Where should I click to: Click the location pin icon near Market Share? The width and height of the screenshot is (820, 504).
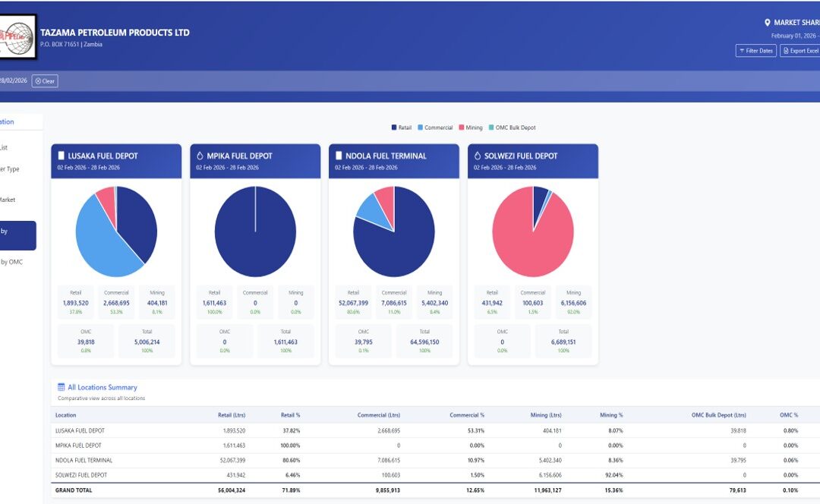click(x=768, y=23)
